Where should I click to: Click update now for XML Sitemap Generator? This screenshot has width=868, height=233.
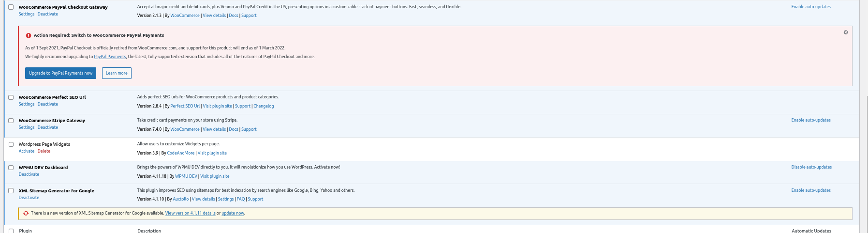click(233, 213)
